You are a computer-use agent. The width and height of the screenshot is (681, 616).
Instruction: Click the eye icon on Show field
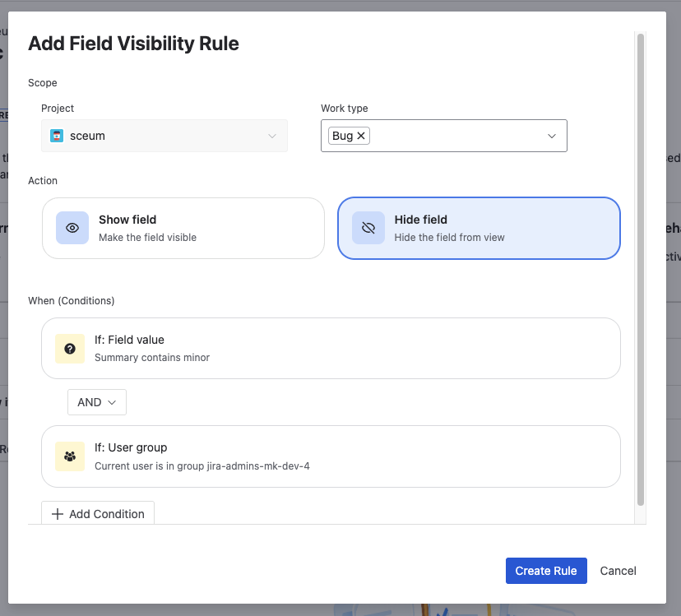coord(72,228)
